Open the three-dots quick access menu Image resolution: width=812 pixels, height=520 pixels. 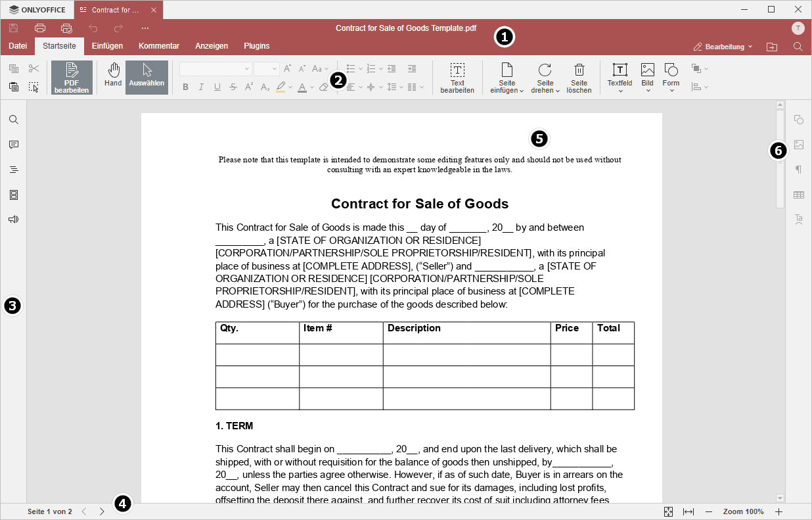(x=145, y=28)
